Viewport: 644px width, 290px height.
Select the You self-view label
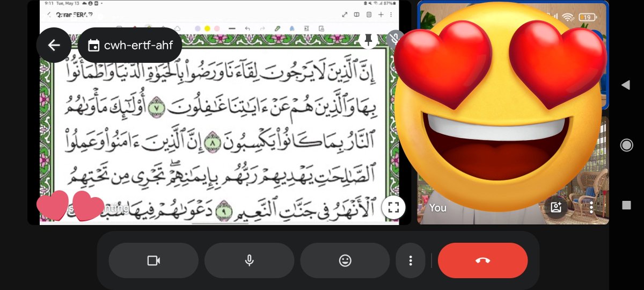(438, 208)
